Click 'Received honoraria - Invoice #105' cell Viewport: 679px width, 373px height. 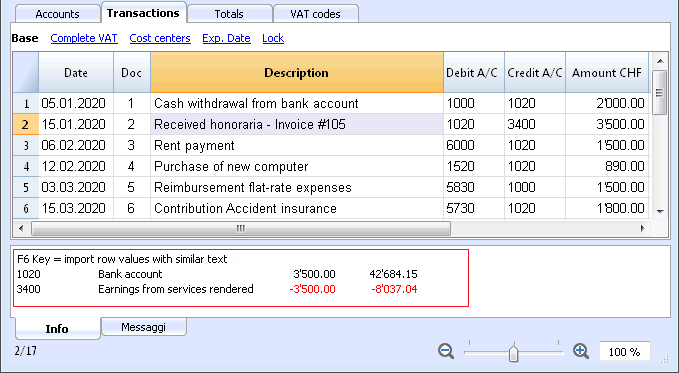(x=297, y=124)
